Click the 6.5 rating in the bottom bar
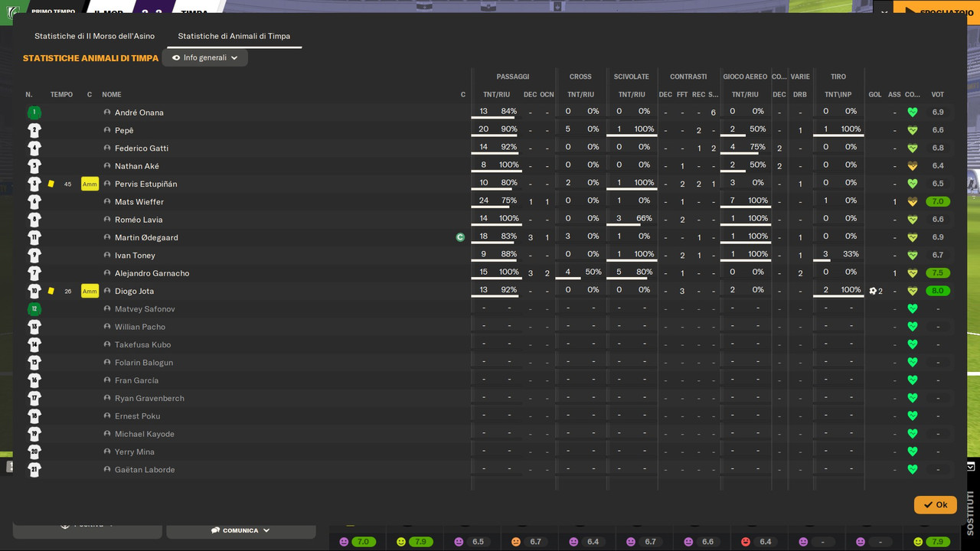The height and width of the screenshot is (551, 980). (478, 542)
